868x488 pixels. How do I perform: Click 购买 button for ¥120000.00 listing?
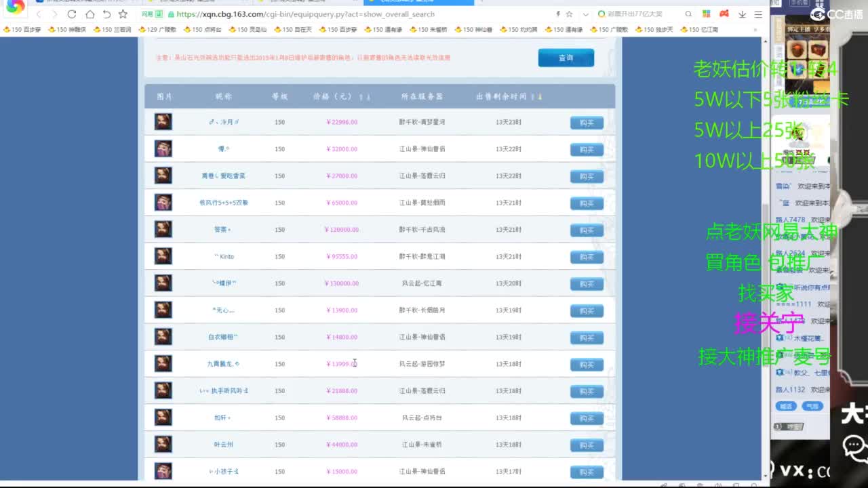587,230
